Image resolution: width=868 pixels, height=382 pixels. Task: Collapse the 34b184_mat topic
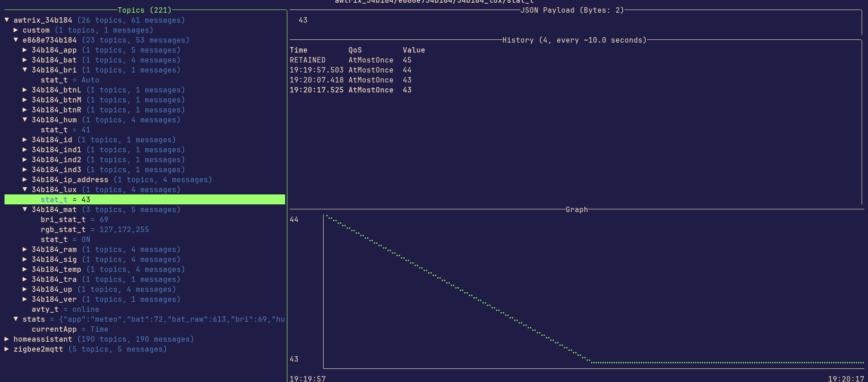click(x=25, y=209)
